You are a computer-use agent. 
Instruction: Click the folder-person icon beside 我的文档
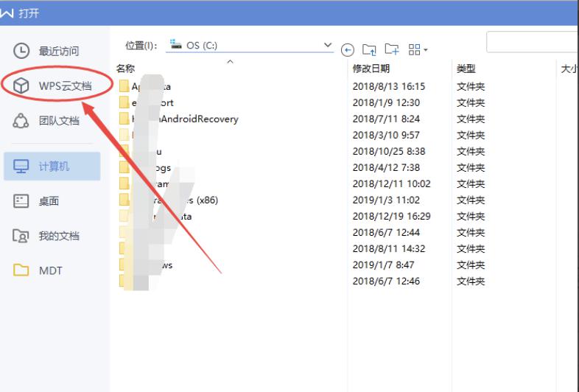click(x=21, y=236)
